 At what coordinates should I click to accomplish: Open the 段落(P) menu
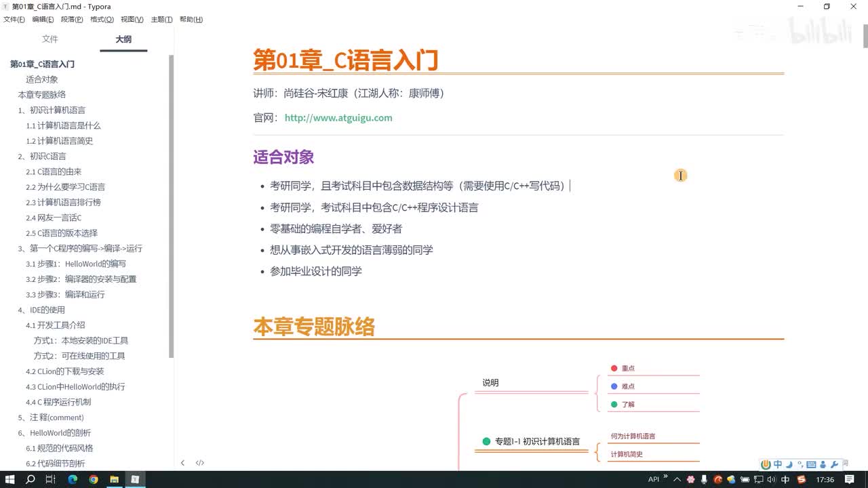(x=72, y=20)
